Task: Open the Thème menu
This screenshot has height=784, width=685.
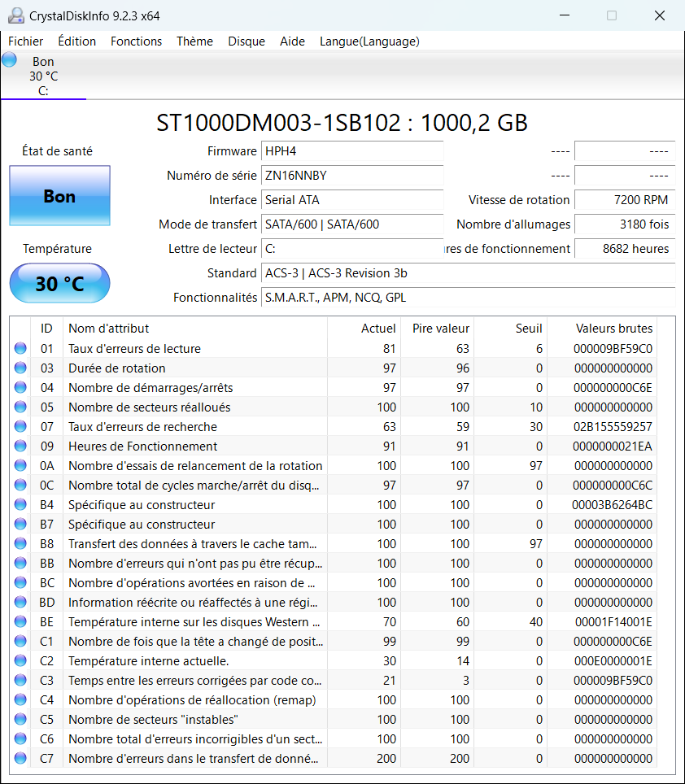Action: (x=194, y=41)
